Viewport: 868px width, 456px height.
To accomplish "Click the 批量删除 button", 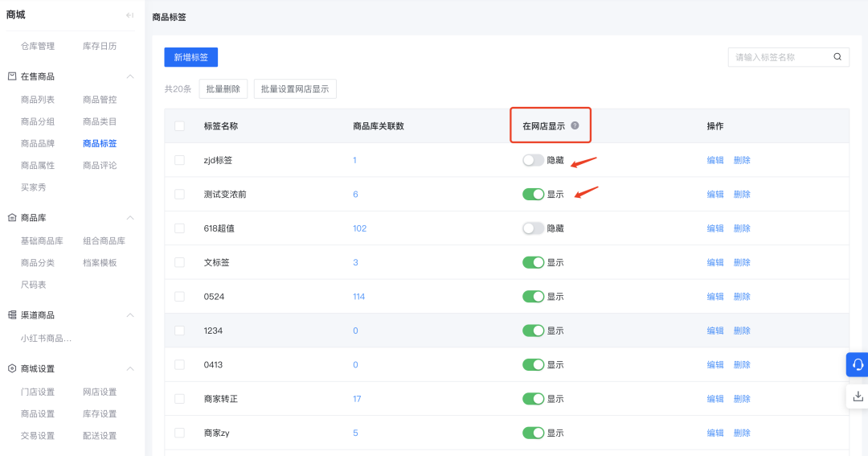I will pyautogui.click(x=223, y=88).
